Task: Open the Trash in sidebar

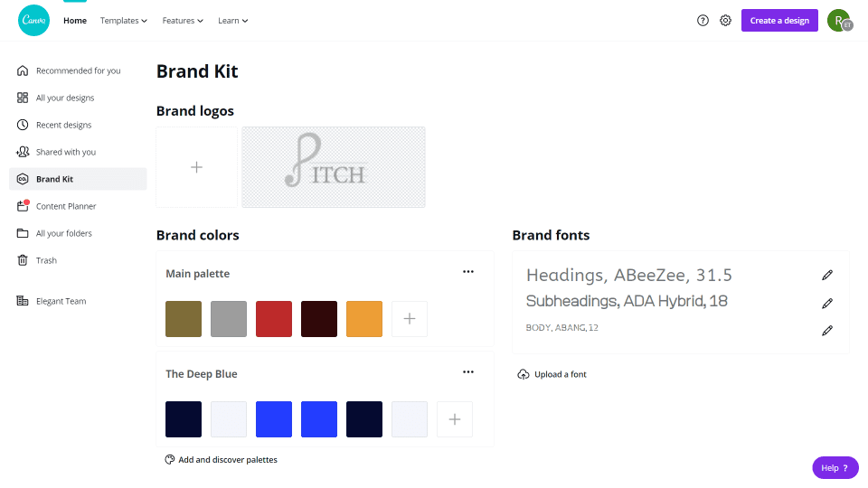Action: click(45, 260)
